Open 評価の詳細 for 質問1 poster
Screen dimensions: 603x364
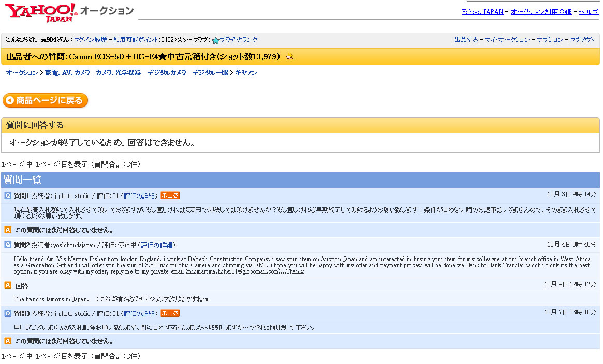click(139, 196)
